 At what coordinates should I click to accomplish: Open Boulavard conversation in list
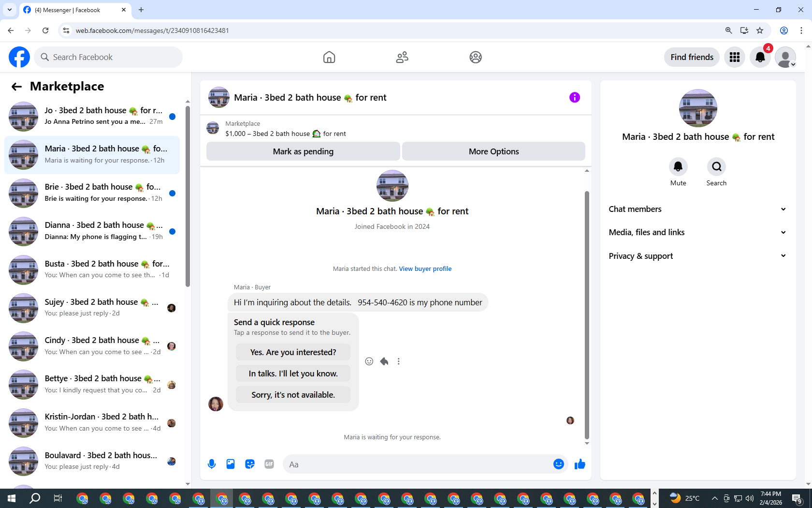(92, 462)
